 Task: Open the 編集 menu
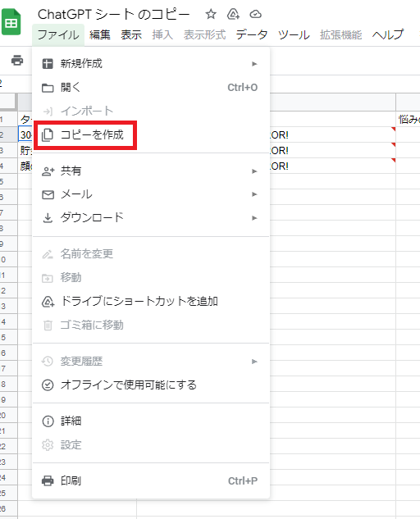pos(100,34)
